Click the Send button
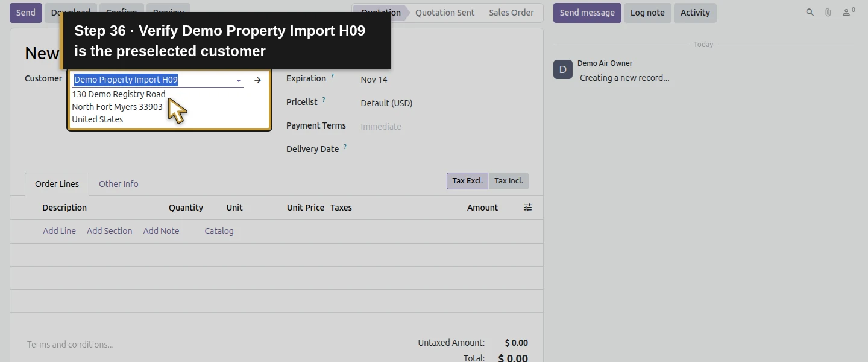868x362 pixels. pyautogui.click(x=26, y=13)
